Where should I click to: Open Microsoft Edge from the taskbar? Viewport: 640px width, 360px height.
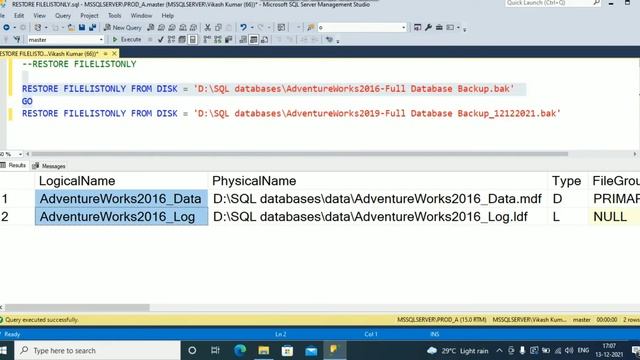click(240, 350)
